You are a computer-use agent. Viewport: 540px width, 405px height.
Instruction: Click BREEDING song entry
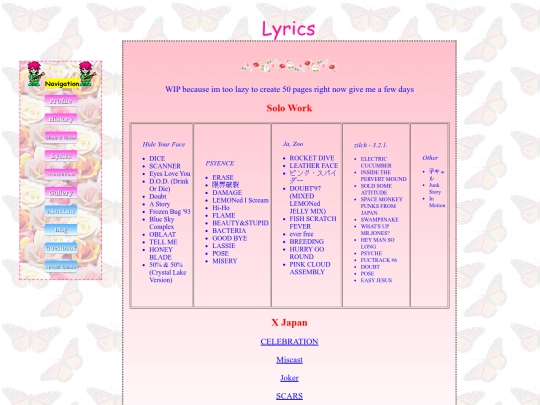[307, 241]
